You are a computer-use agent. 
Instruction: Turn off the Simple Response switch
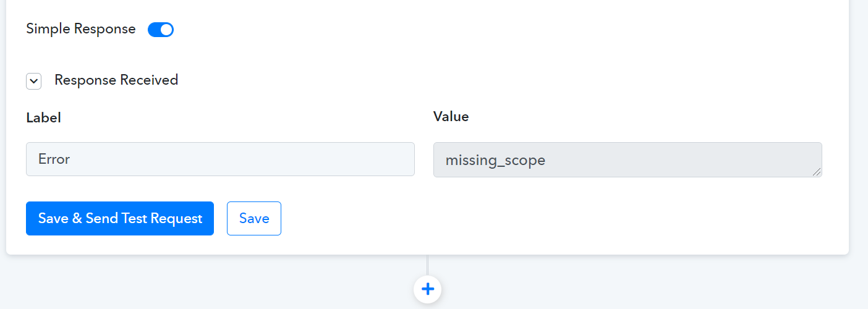tap(161, 30)
